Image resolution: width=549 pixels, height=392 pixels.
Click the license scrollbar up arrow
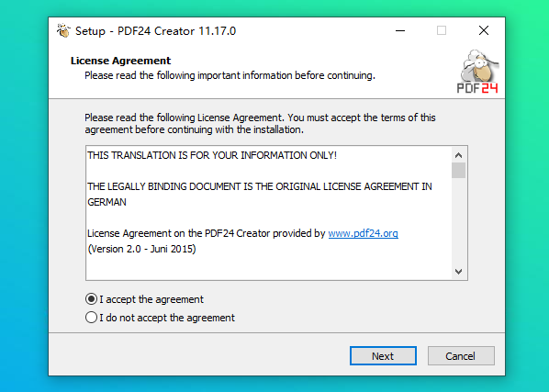tap(458, 155)
